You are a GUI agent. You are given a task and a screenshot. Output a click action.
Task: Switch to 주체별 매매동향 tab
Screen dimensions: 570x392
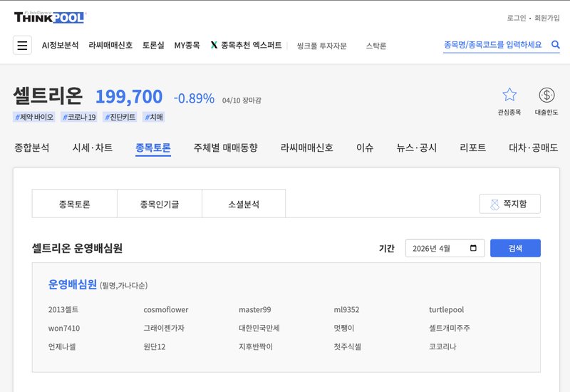(225, 148)
